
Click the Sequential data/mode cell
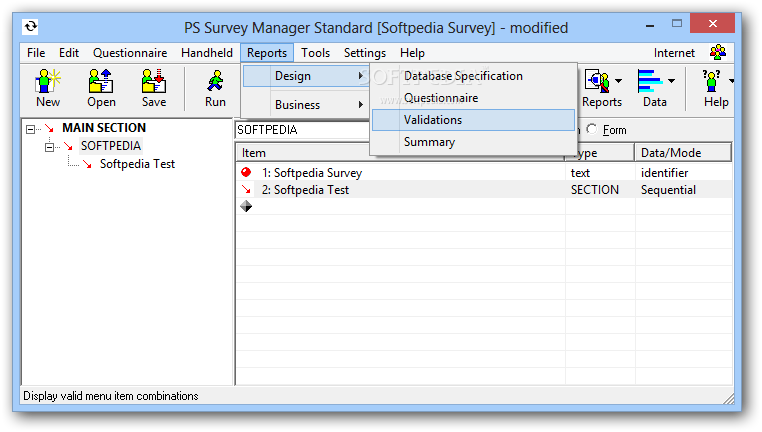668,190
